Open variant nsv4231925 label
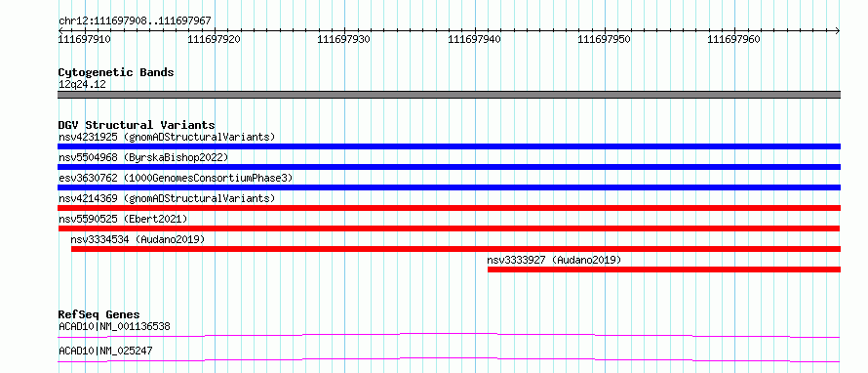Image resolution: width=868 pixels, height=373 pixels. [167, 137]
